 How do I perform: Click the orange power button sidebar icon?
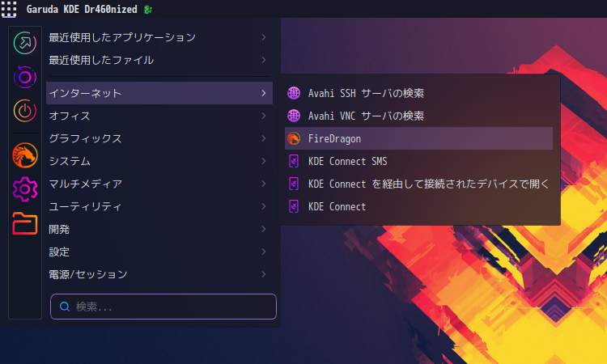click(25, 111)
